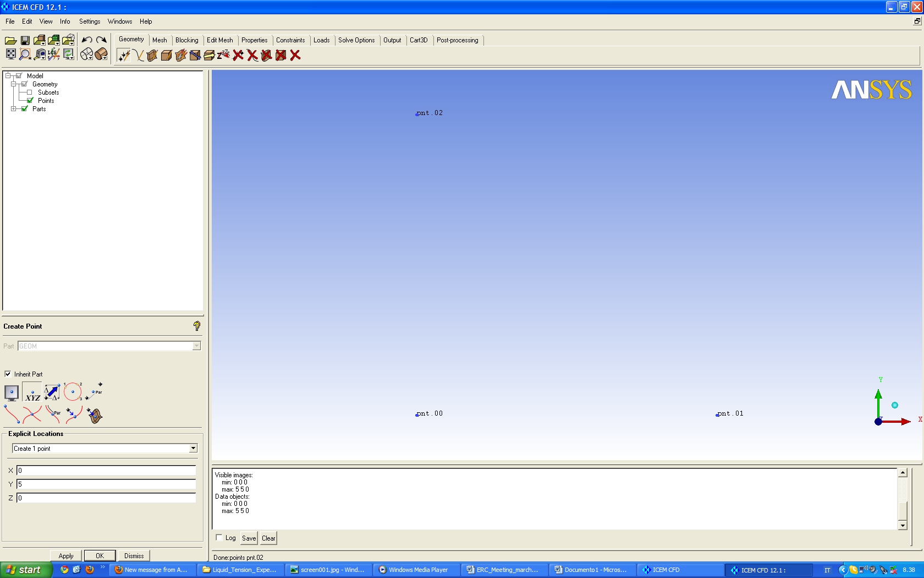This screenshot has height=578, width=924.
Task: Click the Y coordinate input field
Action: point(106,484)
